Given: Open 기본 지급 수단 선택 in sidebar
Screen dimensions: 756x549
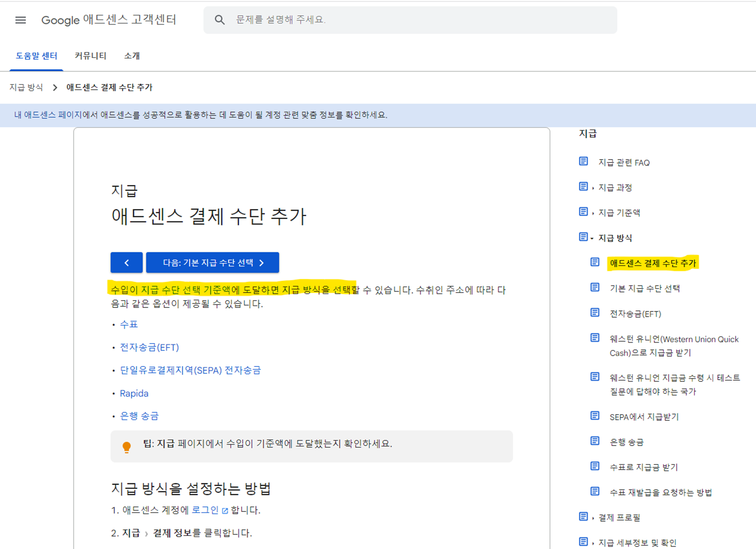Looking at the screenshot, I should [x=645, y=288].
